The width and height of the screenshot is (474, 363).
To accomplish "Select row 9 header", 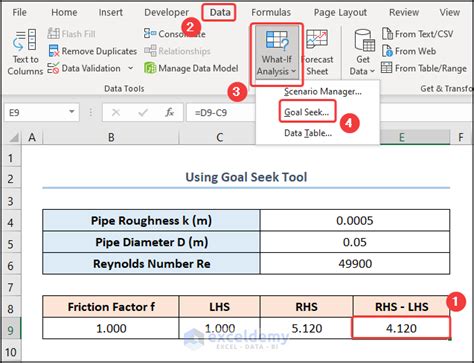I will point(11,330).
